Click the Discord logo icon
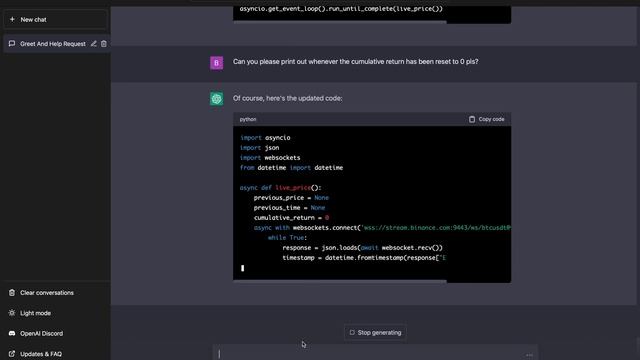 tap(12, 333)
